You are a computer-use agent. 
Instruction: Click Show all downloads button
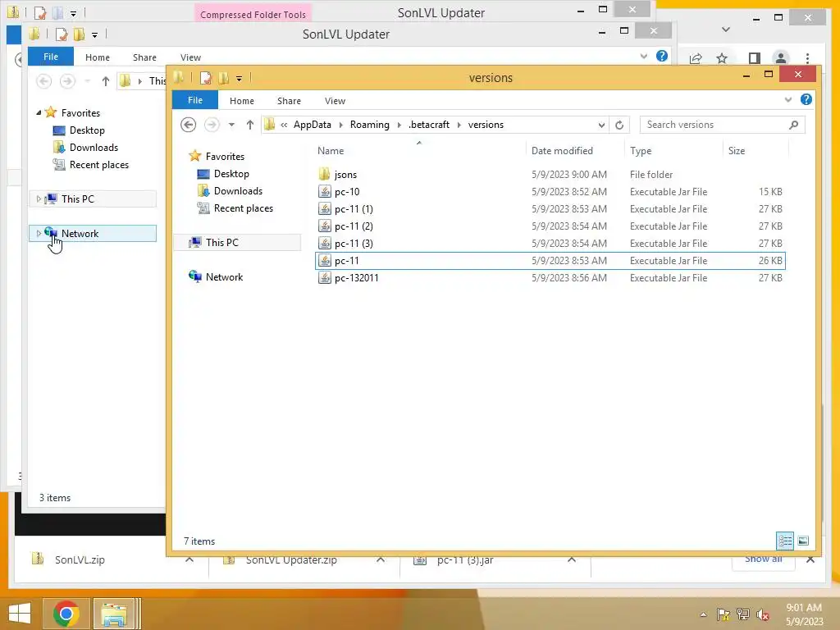tap(763, 559)
